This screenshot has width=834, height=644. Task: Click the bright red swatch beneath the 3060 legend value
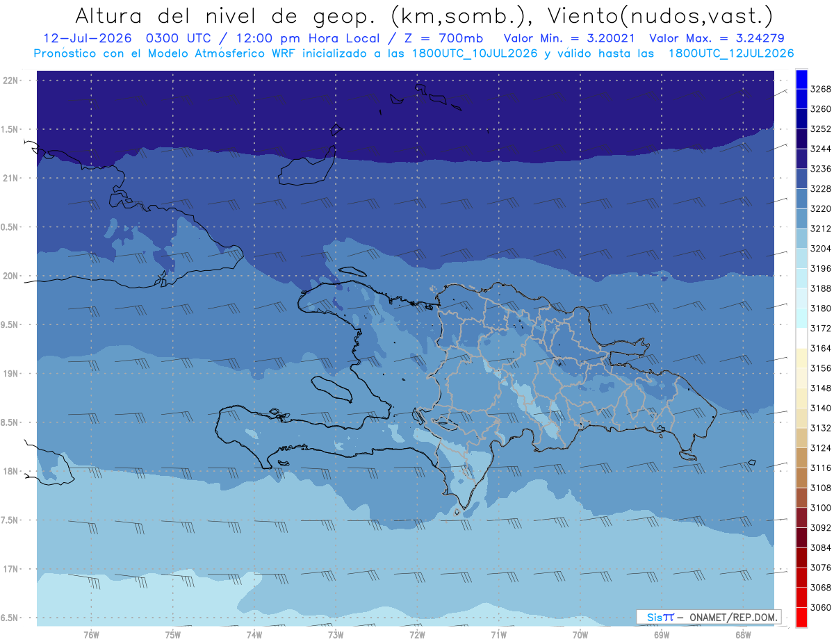(x=801, y=617)
